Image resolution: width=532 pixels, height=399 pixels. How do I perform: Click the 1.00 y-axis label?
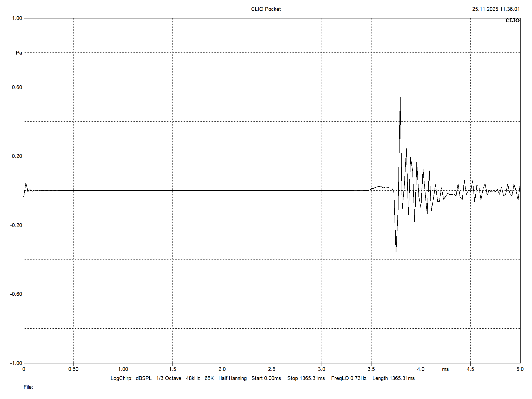(x=17, y=18)
